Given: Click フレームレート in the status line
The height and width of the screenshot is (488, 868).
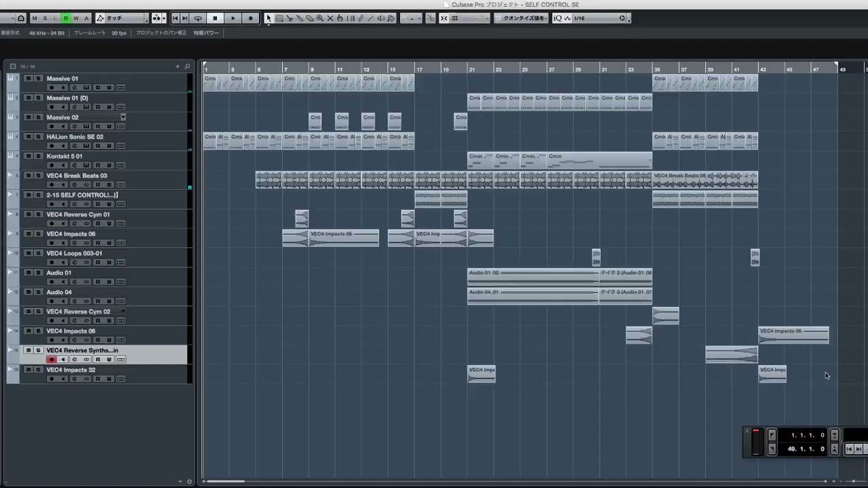Looking at the screenshot, I should pos(90,33).
